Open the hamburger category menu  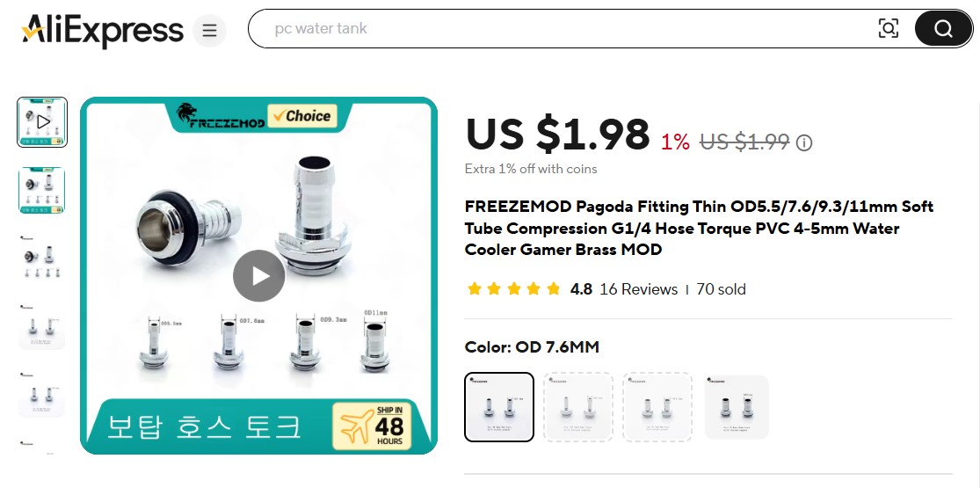click(209, 30)
